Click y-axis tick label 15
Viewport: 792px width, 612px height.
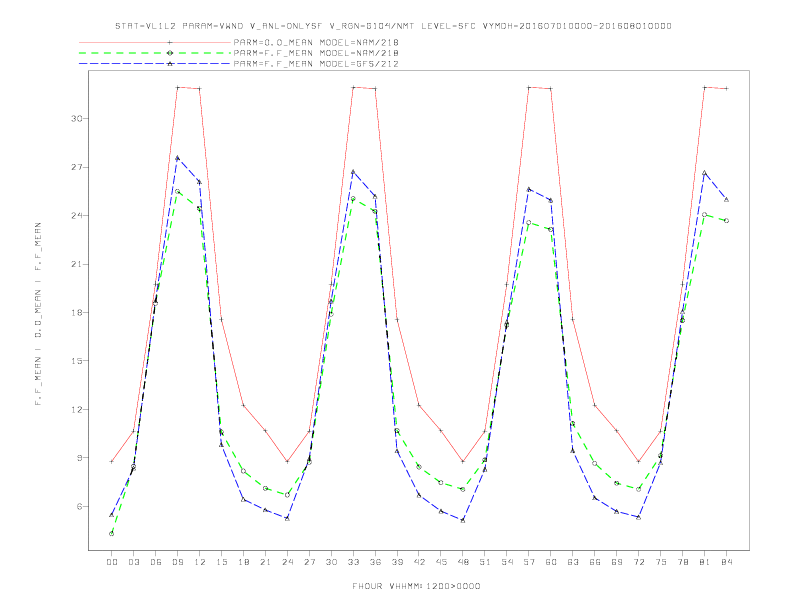click(x=76, y=361)
